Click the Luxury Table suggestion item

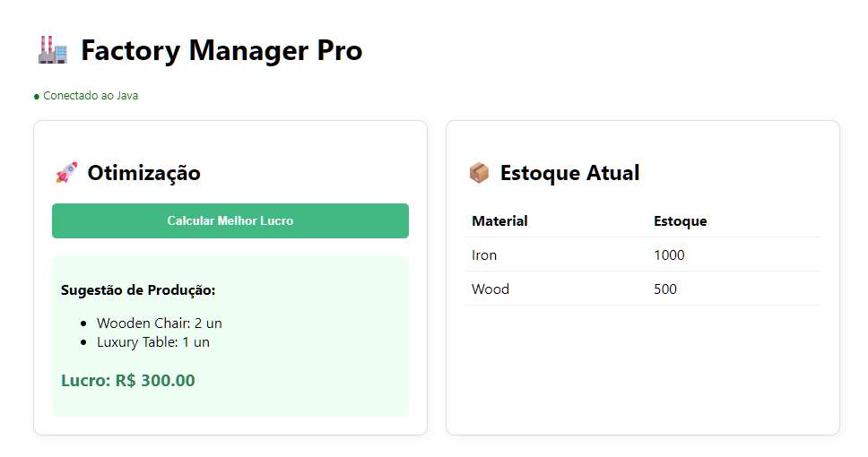tap(153, 342)
